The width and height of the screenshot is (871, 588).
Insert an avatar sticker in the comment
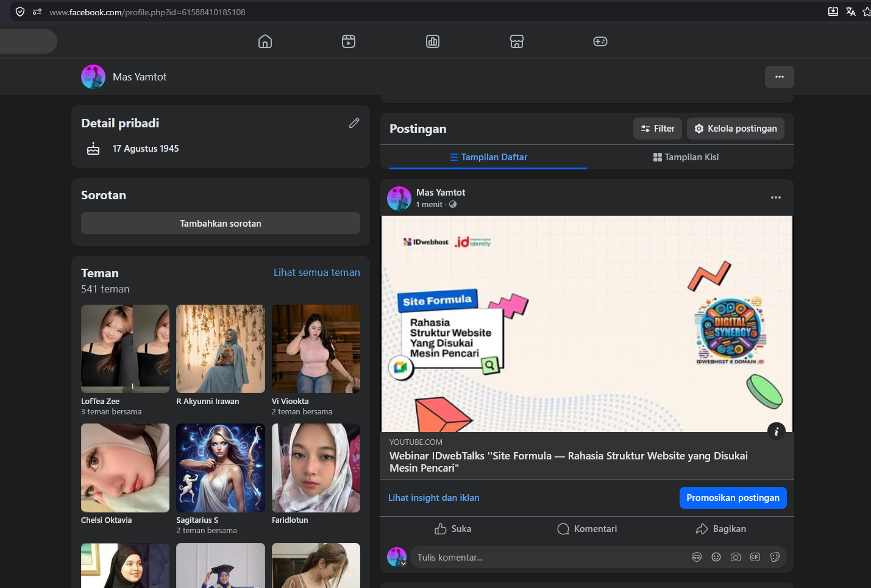[x=697, y=557]
